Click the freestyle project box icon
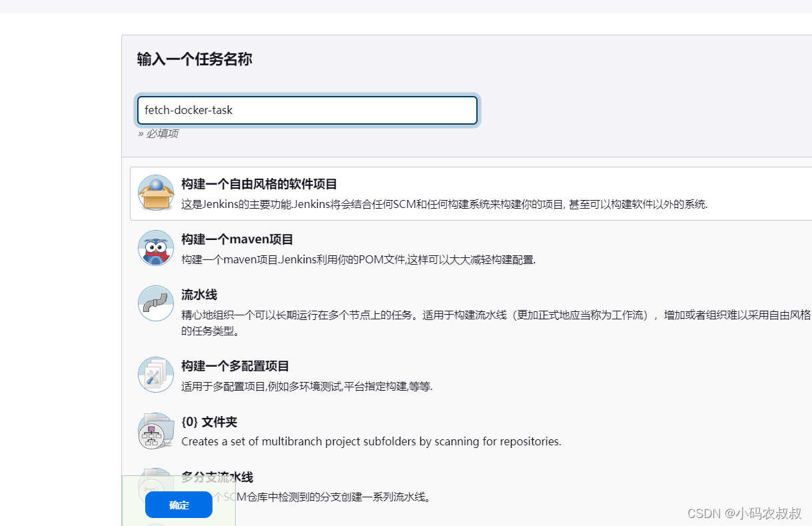Image resolution: width=812 pixels, height=526 pixels. [156, 193]
